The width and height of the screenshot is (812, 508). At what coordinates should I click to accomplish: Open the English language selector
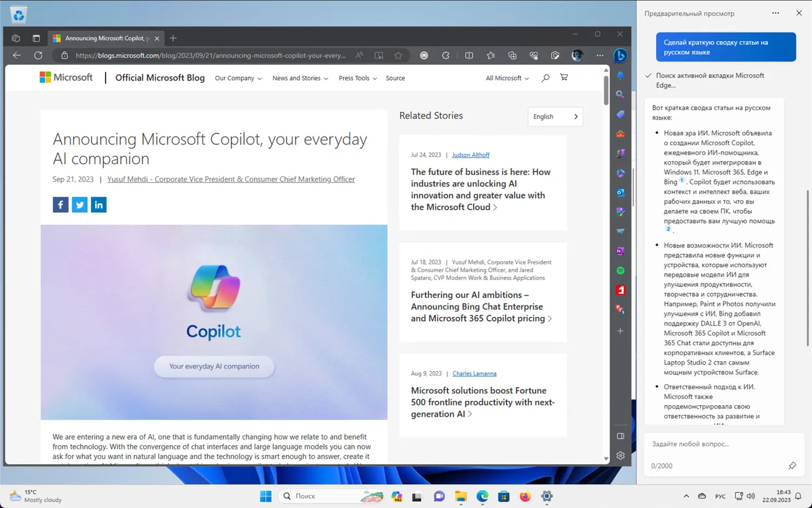pos(555,116)
